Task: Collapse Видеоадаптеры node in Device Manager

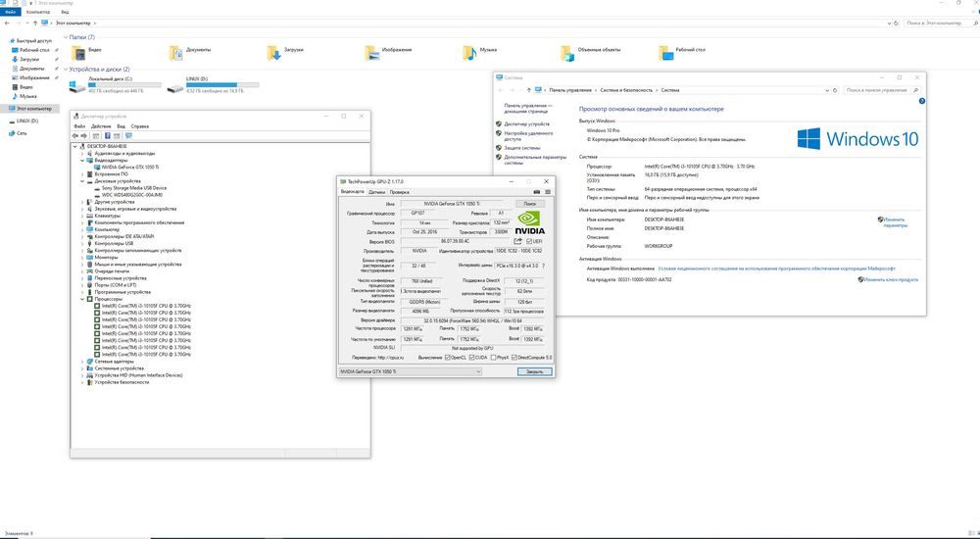Action: click(x=82, y=160)
